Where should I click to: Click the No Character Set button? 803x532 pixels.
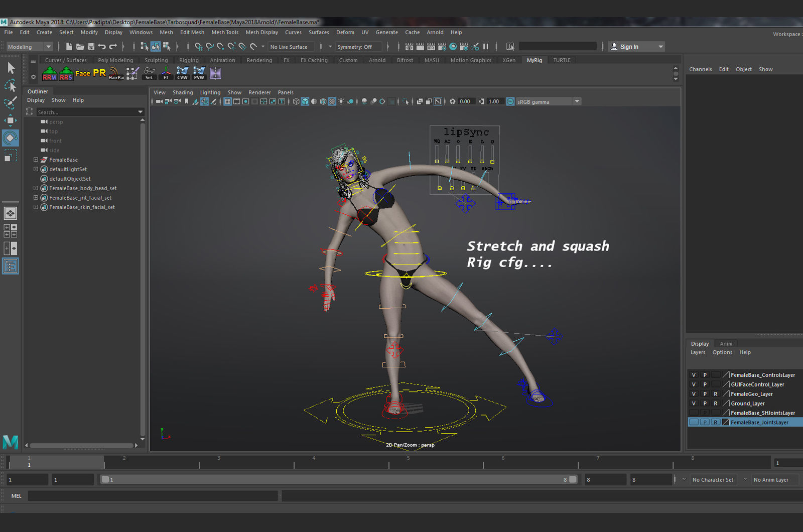pos(713,480)
